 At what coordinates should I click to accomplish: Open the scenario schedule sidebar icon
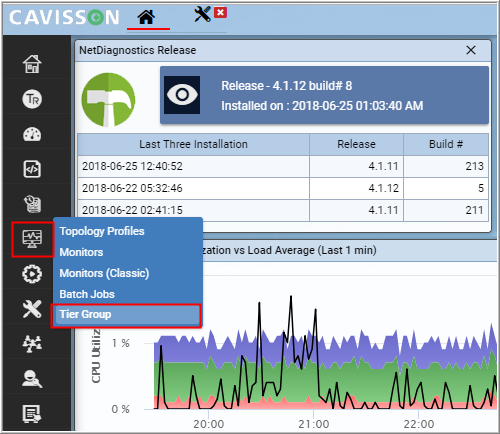(32, 204)
